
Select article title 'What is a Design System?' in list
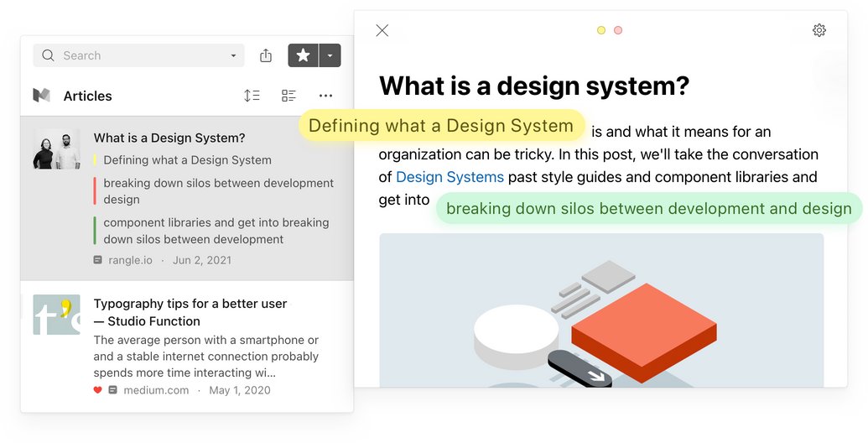tap(169, 138)
